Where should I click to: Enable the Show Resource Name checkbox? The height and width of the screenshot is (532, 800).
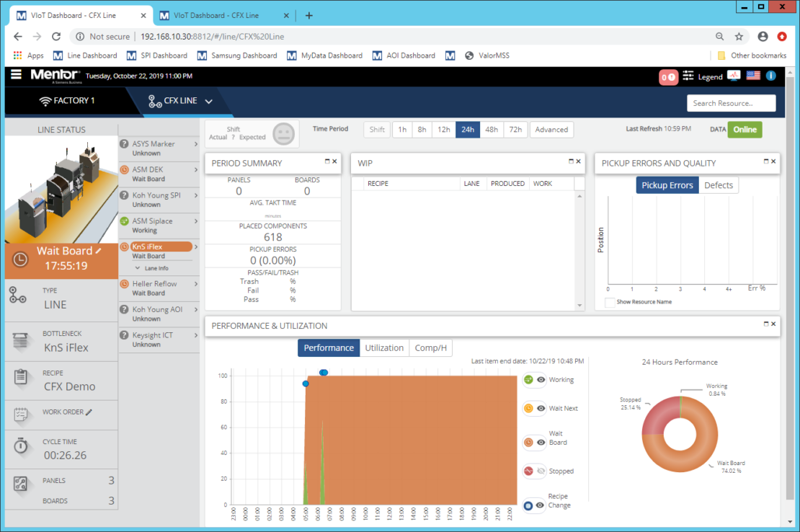point(609,301)
